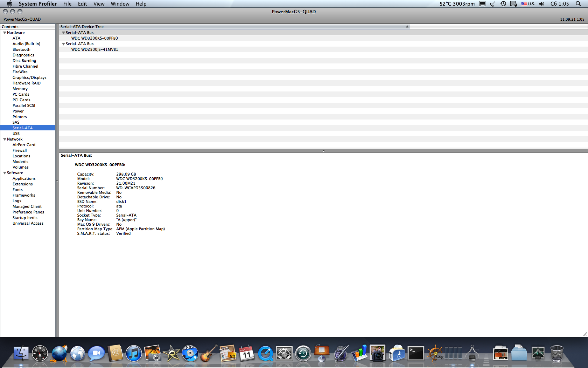Open the File menu
Viewport: 588px width, 368px height.
[67, 4]
